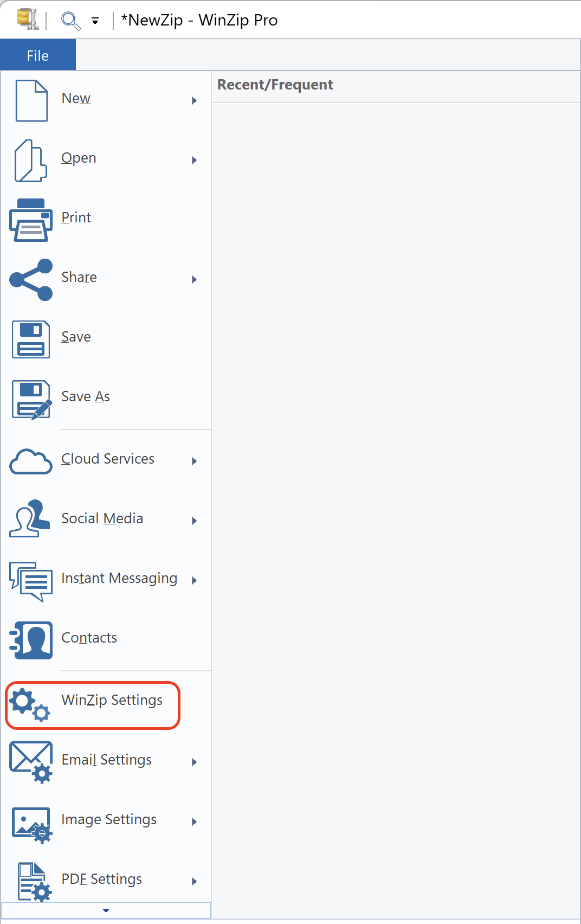Viewport: 581px width, 924px height.
Task: Select the File tab
Action: coord(37,55)
